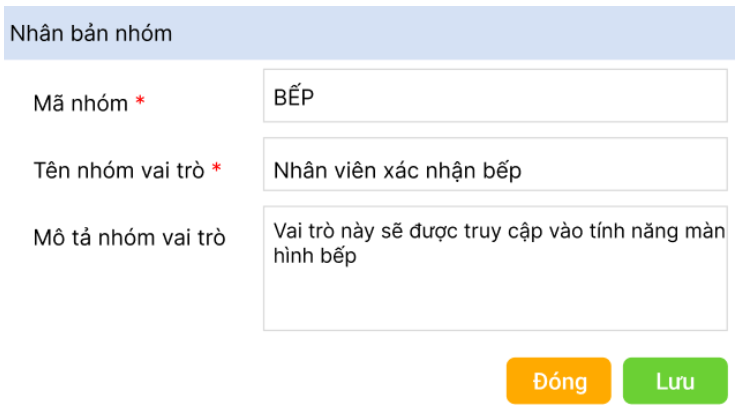
Task: Focus the Mã nhóm input field
Action: 494,96
